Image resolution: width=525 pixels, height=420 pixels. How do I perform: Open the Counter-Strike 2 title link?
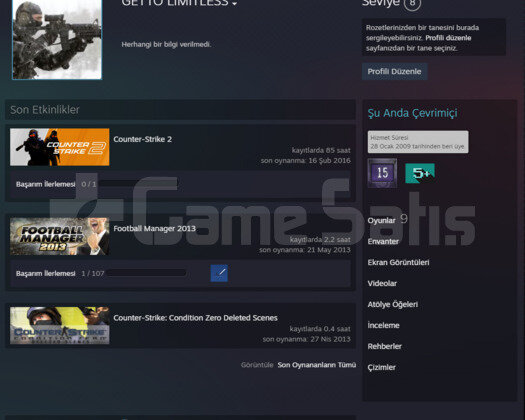pos(142,139)
